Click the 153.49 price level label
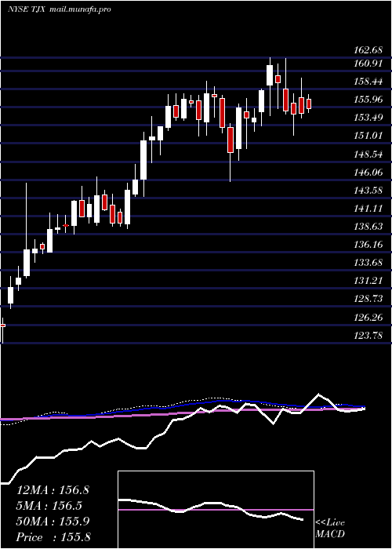 (x=368, y=118)
